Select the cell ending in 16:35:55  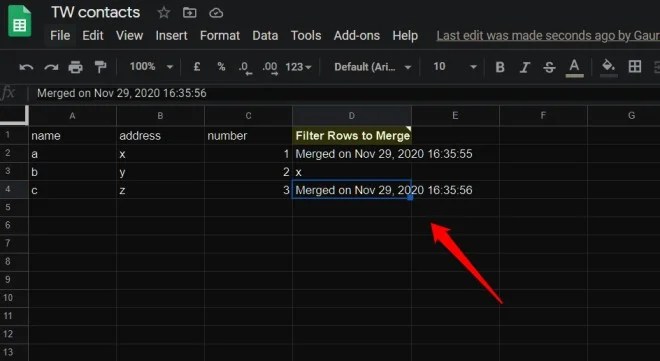tap(352, 154)
